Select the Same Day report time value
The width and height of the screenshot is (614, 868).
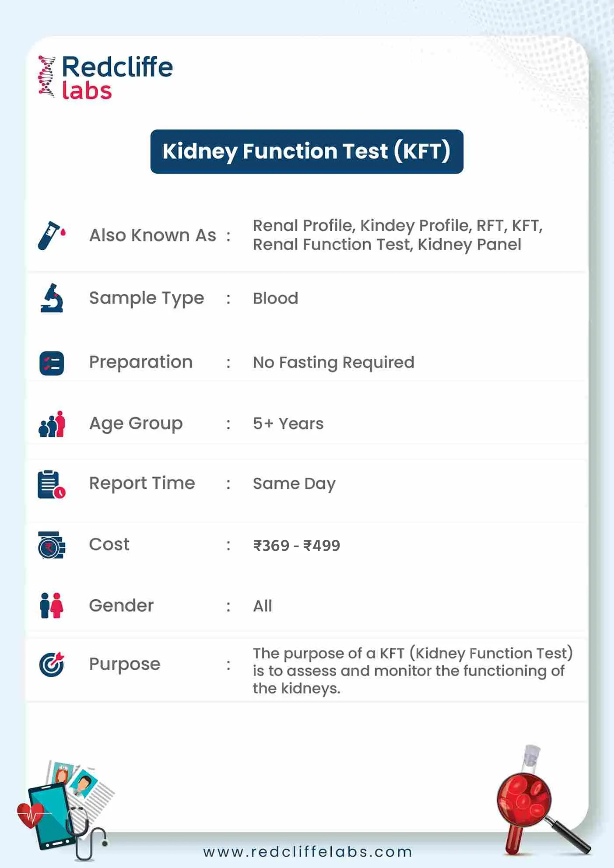pos(294,484)
